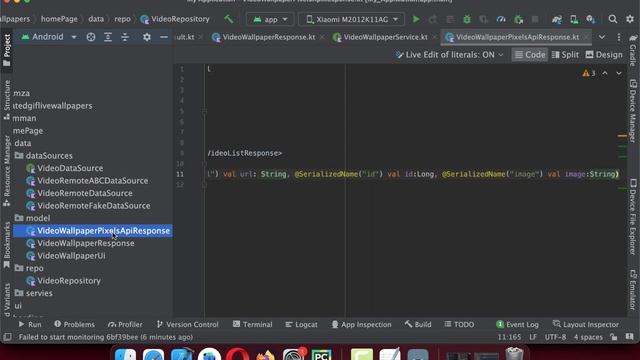
Task: Open PyCharm from the Dock
Action: click(322, 354)
